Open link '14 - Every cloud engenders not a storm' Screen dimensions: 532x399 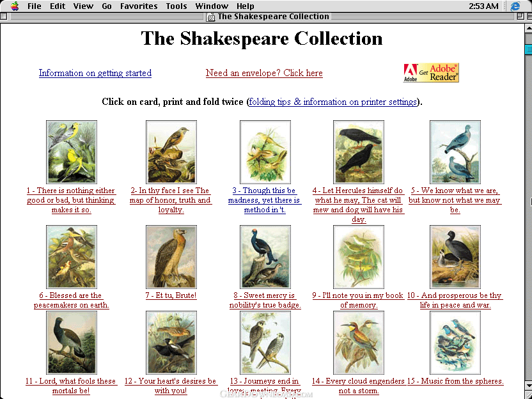click(x=358, y=386)
